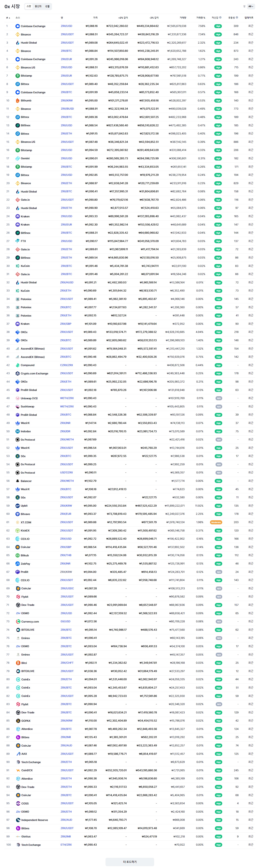The height and width of the screenshot is (868, 257).
Task: Click the CoinDCX logo icon
Action: (18, 770)
